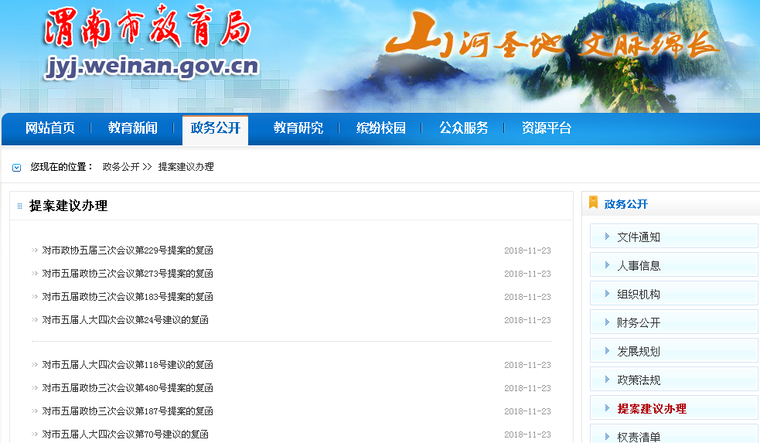Screen dimensions: 760x443
Task: Click the 政务公开 sidebar heading
Action: tap(626, 204)
